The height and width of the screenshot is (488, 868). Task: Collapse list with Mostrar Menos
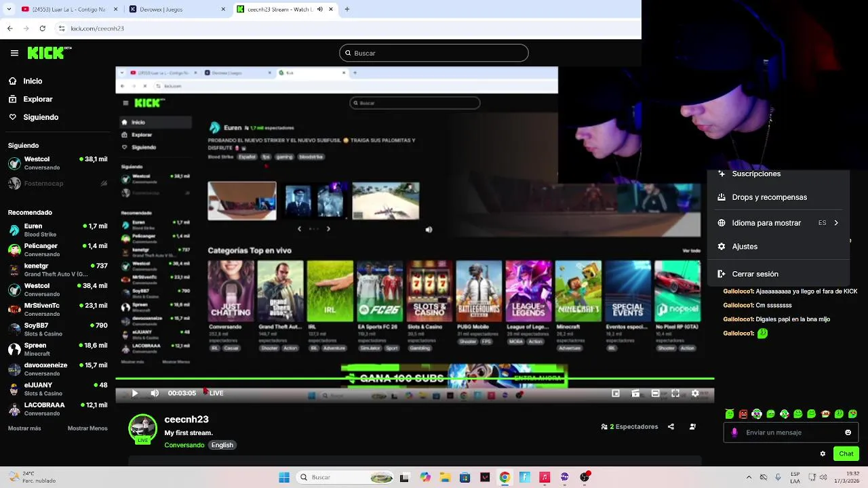coord(87,428)
